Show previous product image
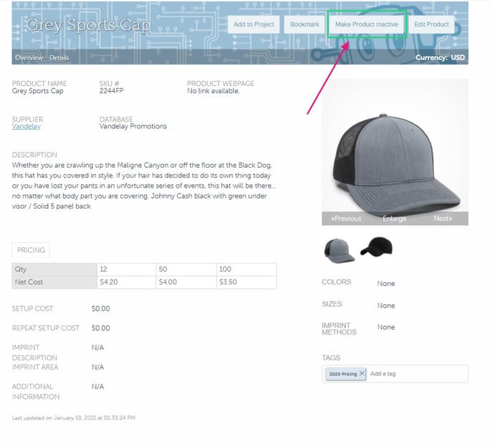The image size is (493, 448). [x=346, y=219]
